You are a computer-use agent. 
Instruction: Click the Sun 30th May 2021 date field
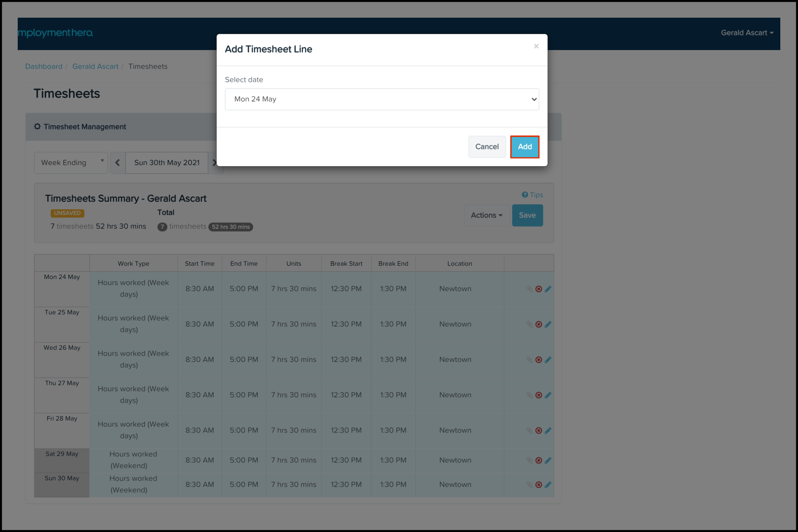(x=167, y=163)
